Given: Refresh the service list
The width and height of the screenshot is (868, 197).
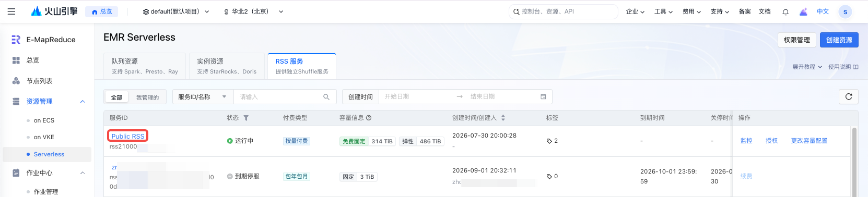Looking at the screenshot, I should 849,96.
